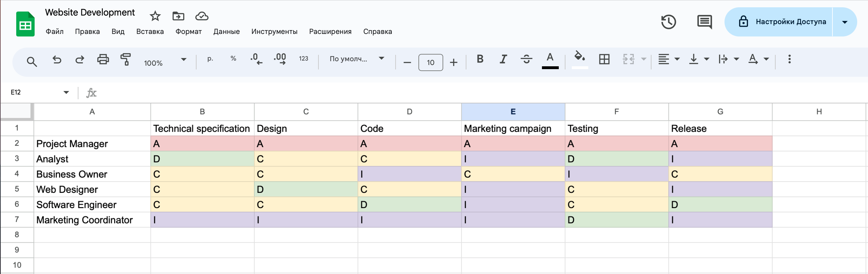Format as currency in rubles
Viewport: 868px width, 274px height.
pos(210,59)
